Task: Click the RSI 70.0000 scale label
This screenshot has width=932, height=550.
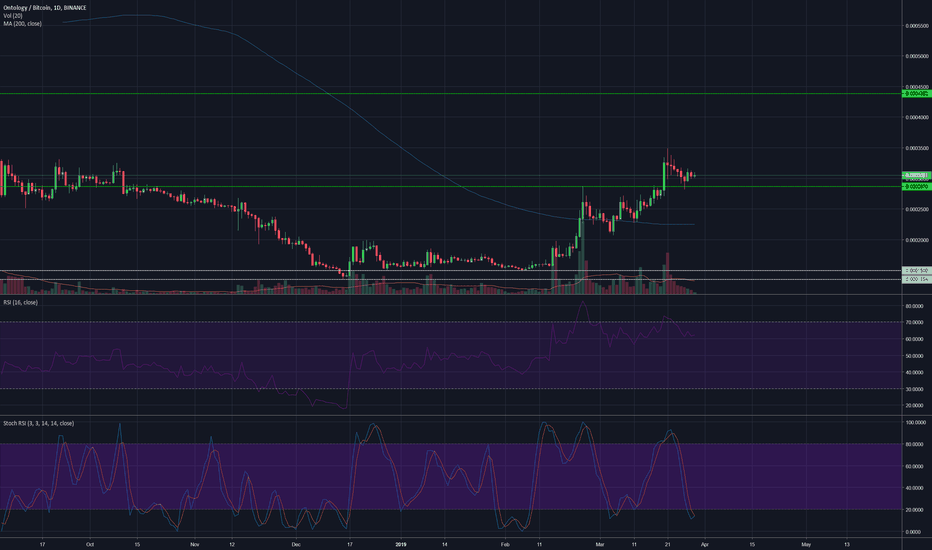Action: (x=914, y=322)
